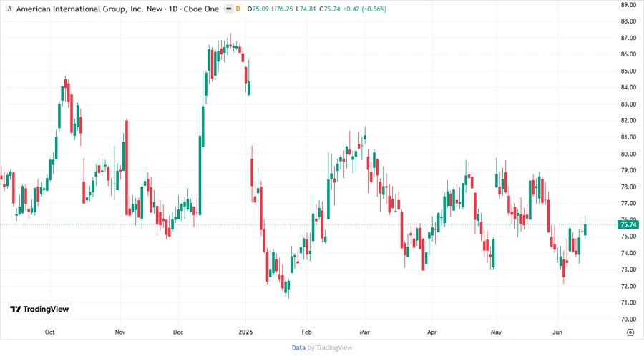Click the high value H76.25

point(282,9)
